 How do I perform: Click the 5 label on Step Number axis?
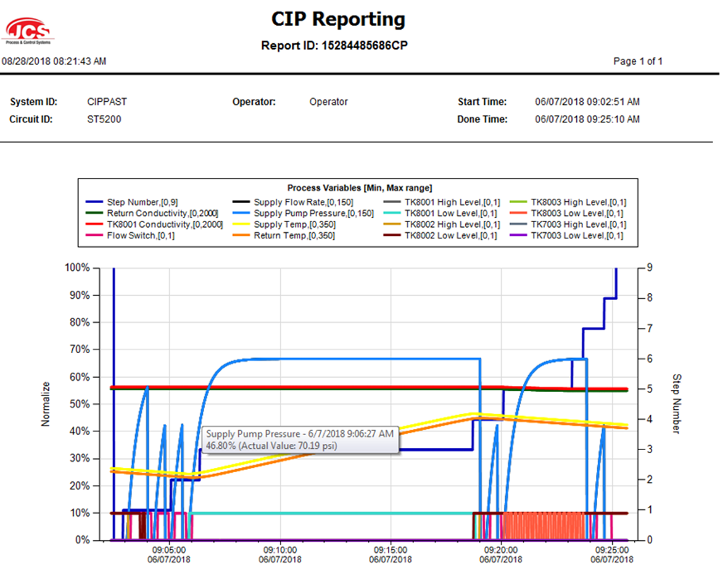(x=650, y=389)
